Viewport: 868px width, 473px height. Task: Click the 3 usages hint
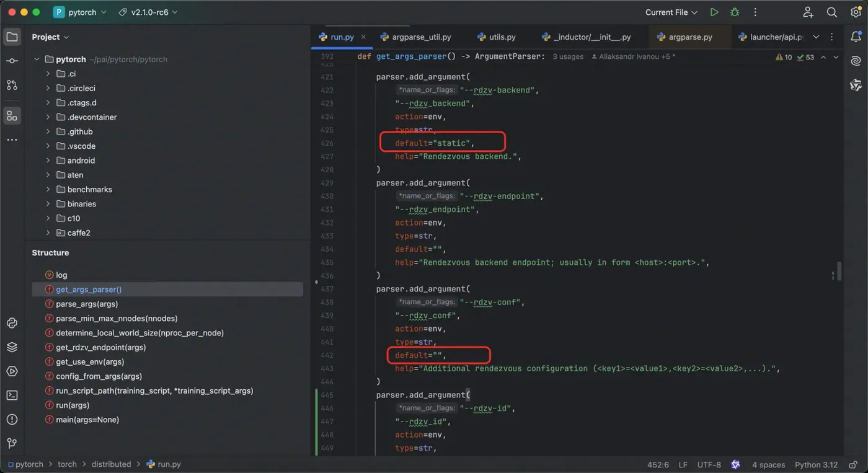tap(568, 56)
